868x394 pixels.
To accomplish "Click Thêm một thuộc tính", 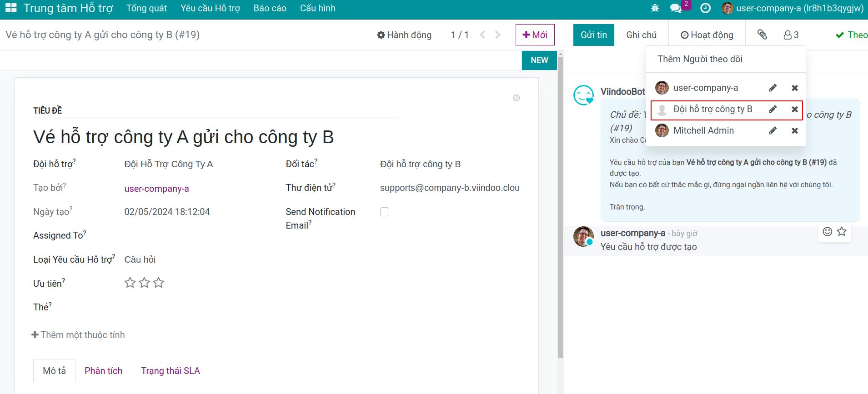I will (78, 335).
